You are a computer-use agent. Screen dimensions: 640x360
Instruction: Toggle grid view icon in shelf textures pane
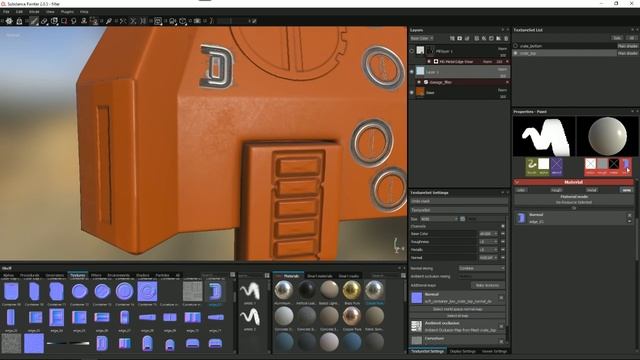(x=233, y=275)
